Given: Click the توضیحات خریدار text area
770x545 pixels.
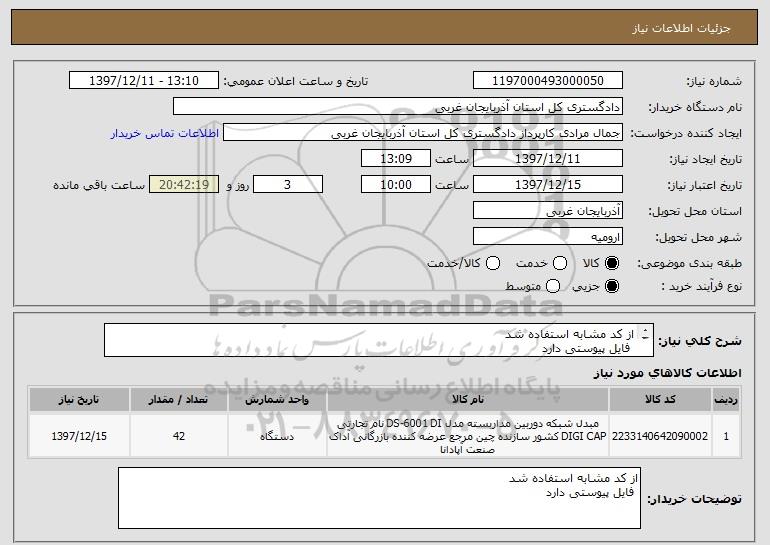Looking at the screenshot, I should click(379, 498).
